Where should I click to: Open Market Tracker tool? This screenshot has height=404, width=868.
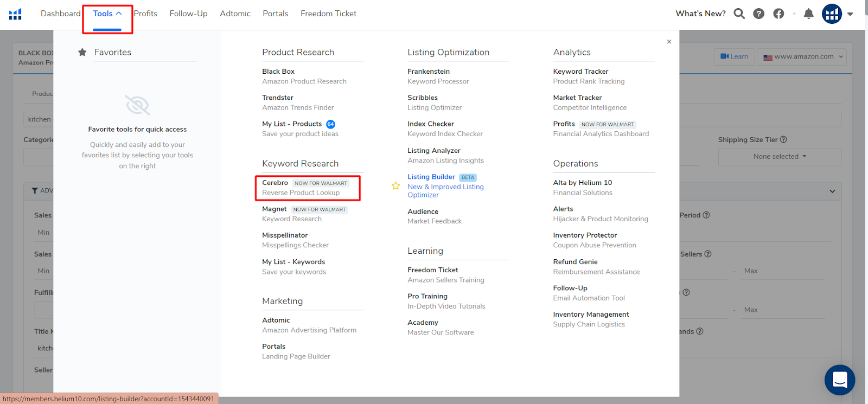pyautogui.click(x=590, y=102)
